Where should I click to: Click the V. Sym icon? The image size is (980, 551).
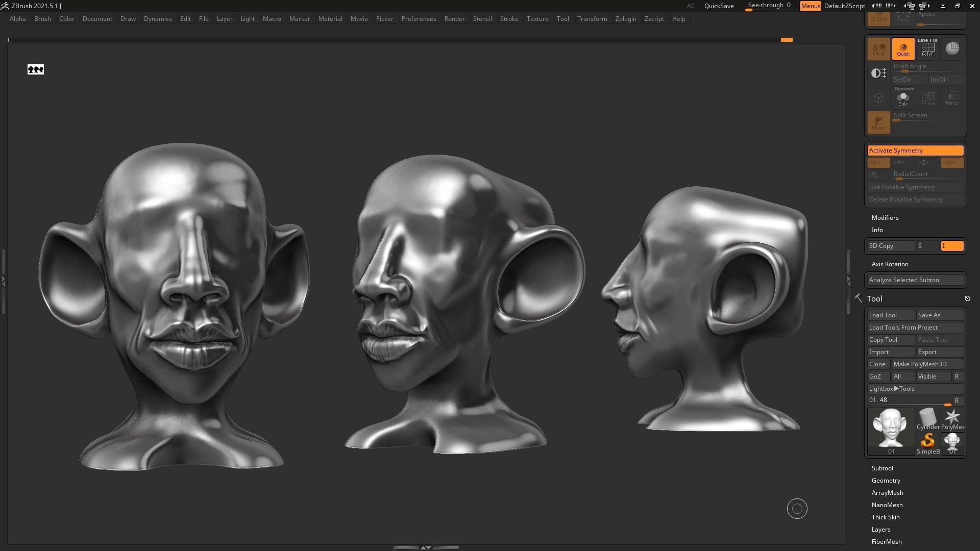click(x=878, y=19)
